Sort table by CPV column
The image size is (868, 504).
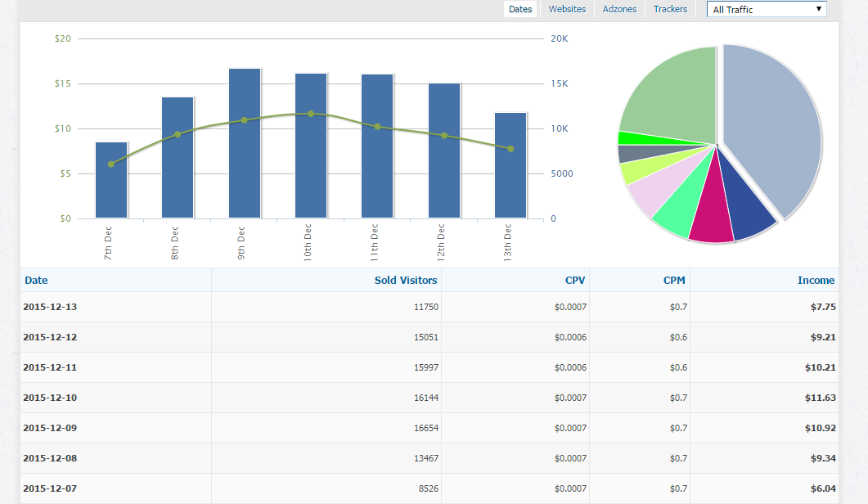575,280
